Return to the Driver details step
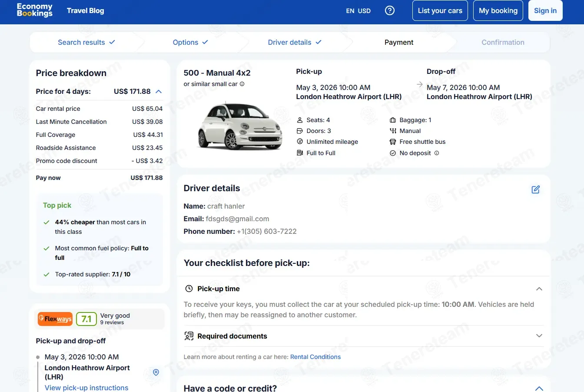The height and width of the screenshot is (392, 584). [x=295, y=42]
